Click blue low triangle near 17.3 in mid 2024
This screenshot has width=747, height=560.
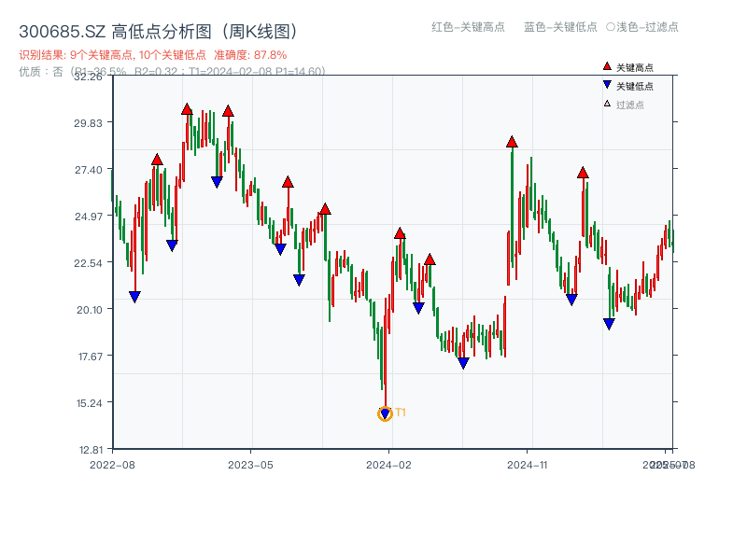tap(463, 363)
